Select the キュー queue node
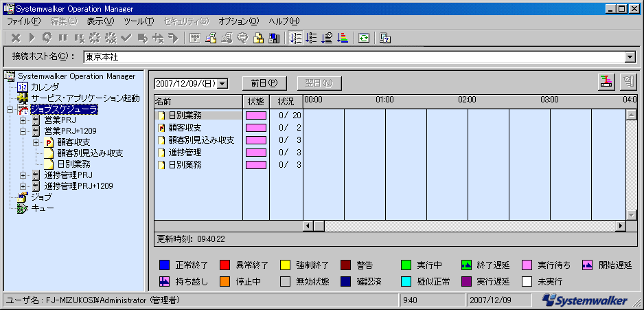Viewport: 644px width, 310px height. click(43, 208)
